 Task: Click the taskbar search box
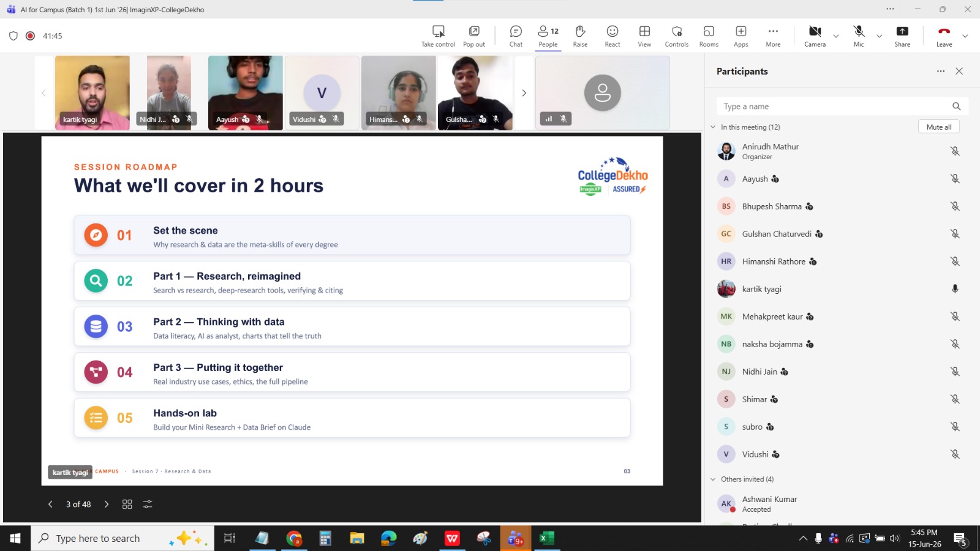point(123,538)
